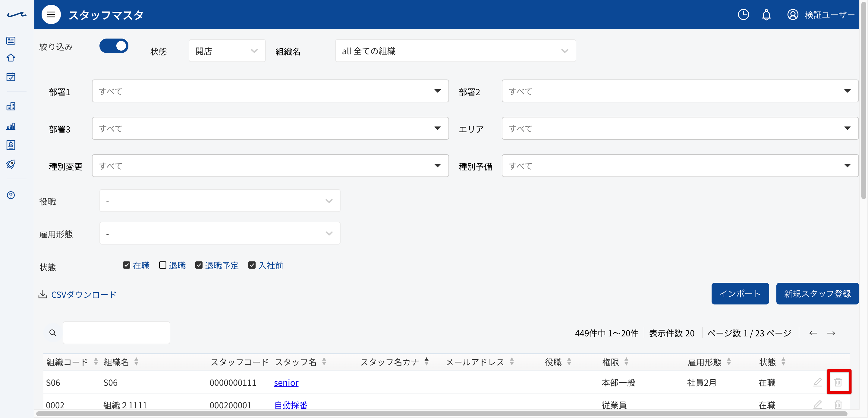Viewport: 868px width, 418px height.
Task: Click the 本部一般 permission cell
Action: pyautogui.click(x=618, y=382)
